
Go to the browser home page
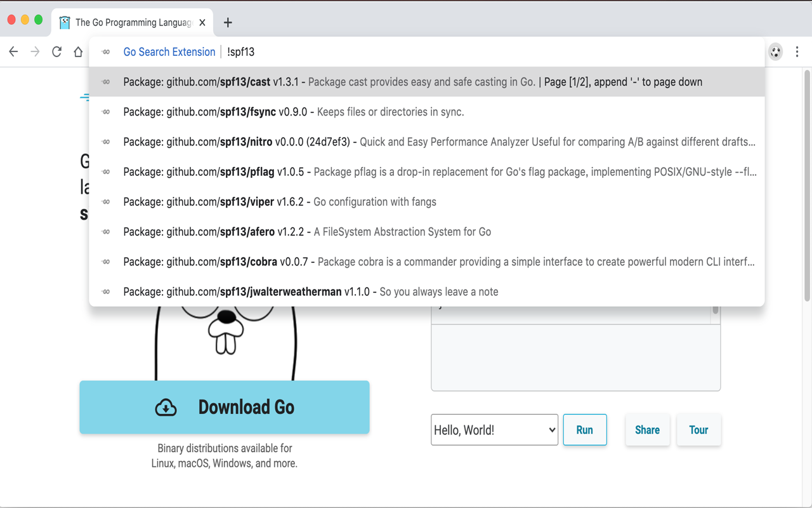(78, 52)
